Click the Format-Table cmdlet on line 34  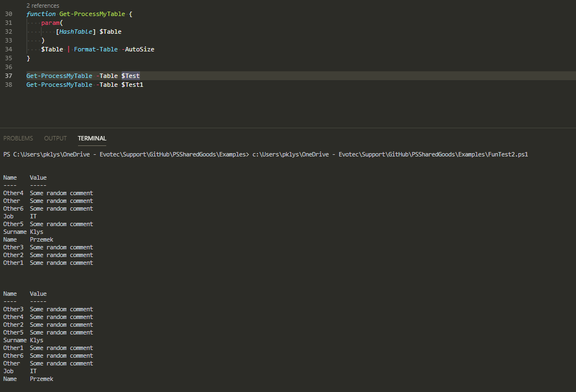96,49
